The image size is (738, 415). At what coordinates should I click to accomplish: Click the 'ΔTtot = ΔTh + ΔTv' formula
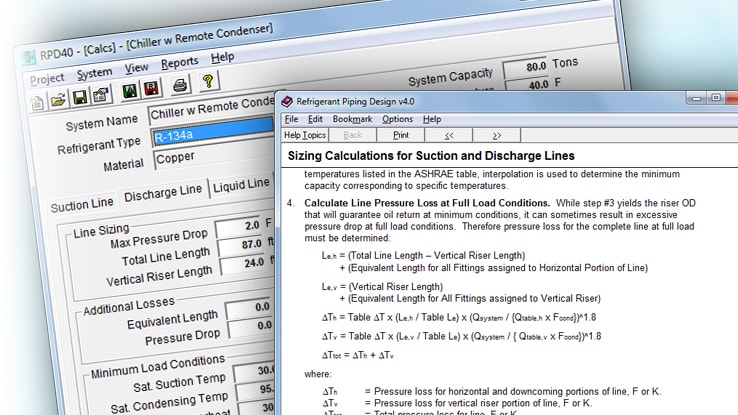point(358,355)
